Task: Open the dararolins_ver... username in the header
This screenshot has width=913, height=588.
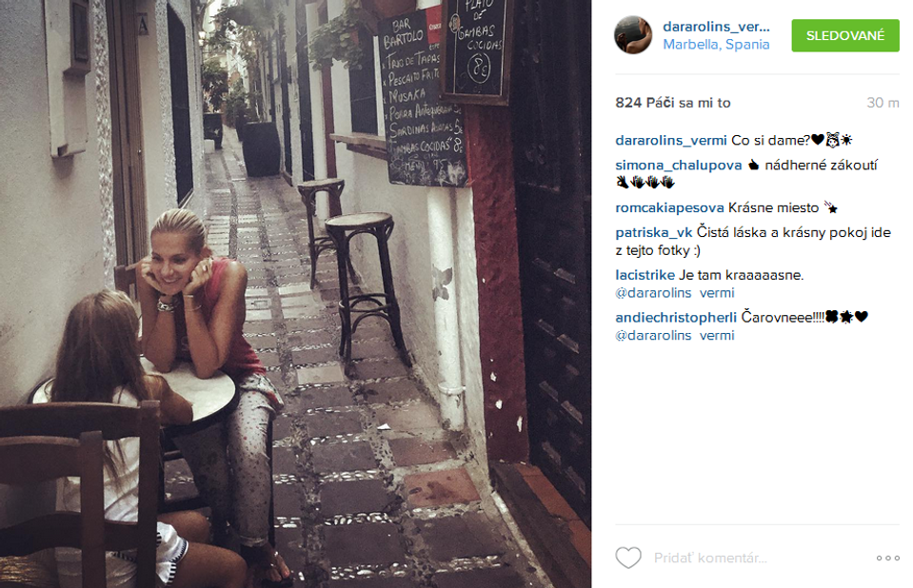Action: 716,27
